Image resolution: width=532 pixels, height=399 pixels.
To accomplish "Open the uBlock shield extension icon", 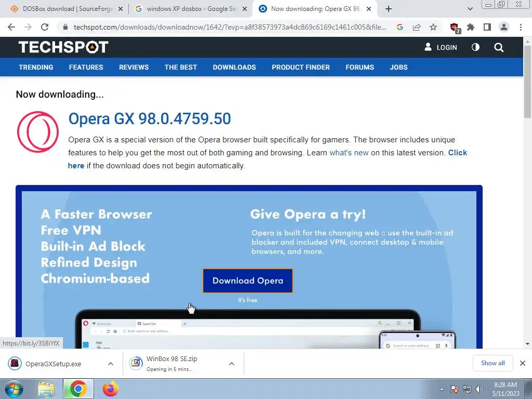I will [455, 28].
